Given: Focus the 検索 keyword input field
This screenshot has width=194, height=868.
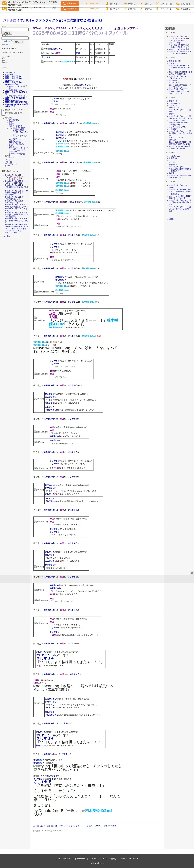Looking at the screenshot, I should pos(15,29).
